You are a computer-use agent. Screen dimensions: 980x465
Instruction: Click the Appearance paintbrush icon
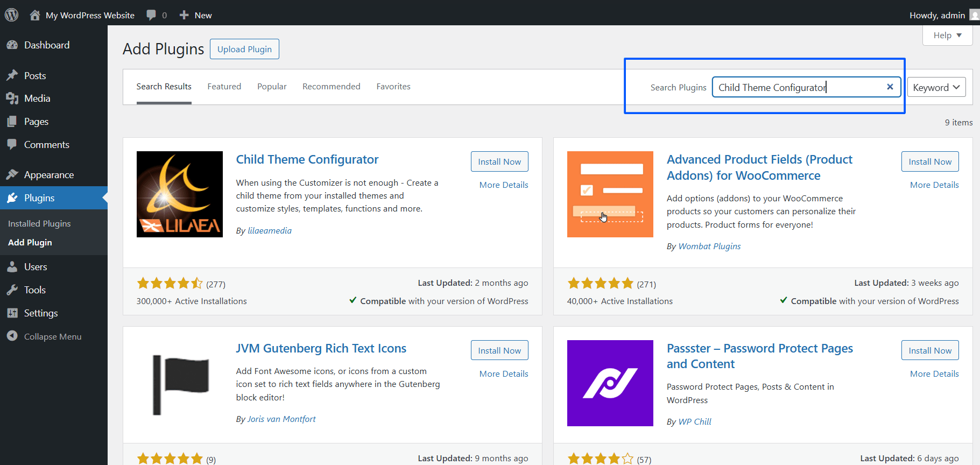12,175
